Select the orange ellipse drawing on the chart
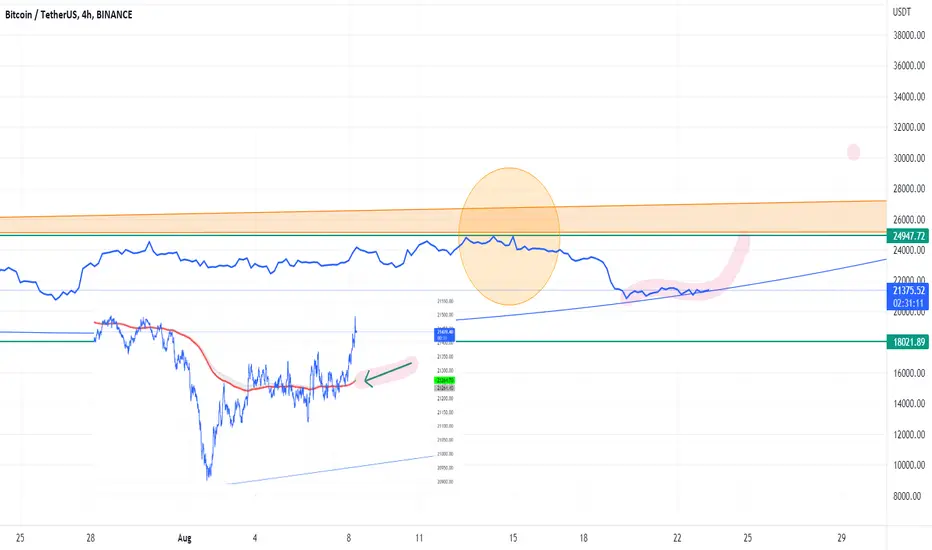This screenshot has width=932, height=550. tap(509, 236)
